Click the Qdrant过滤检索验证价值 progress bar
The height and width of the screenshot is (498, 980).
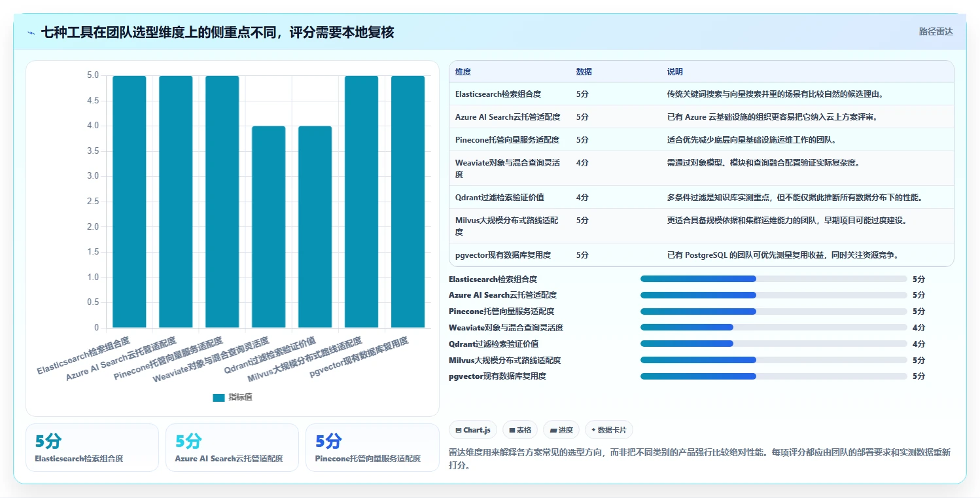click(x=774, y=344)
